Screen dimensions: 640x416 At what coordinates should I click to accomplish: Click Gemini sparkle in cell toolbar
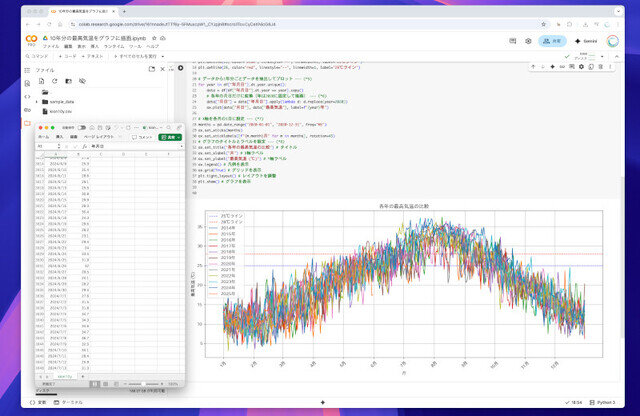point(552,67)
